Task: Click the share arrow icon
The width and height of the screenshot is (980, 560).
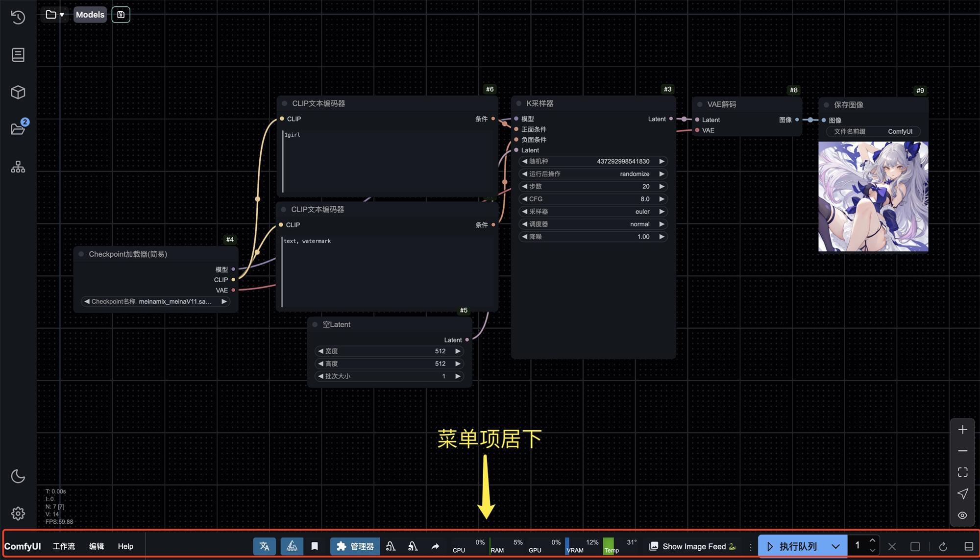Action: [x=435, y=546]
